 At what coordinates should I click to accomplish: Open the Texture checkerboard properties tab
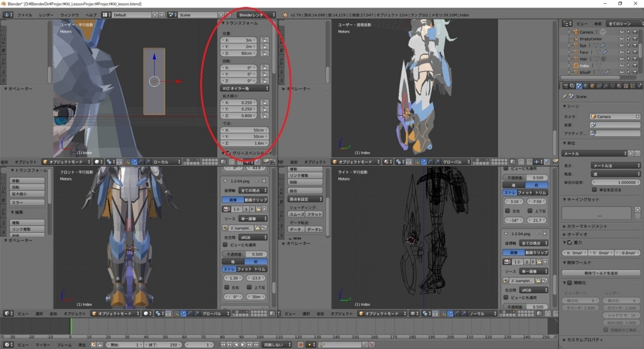click(626, 86)
